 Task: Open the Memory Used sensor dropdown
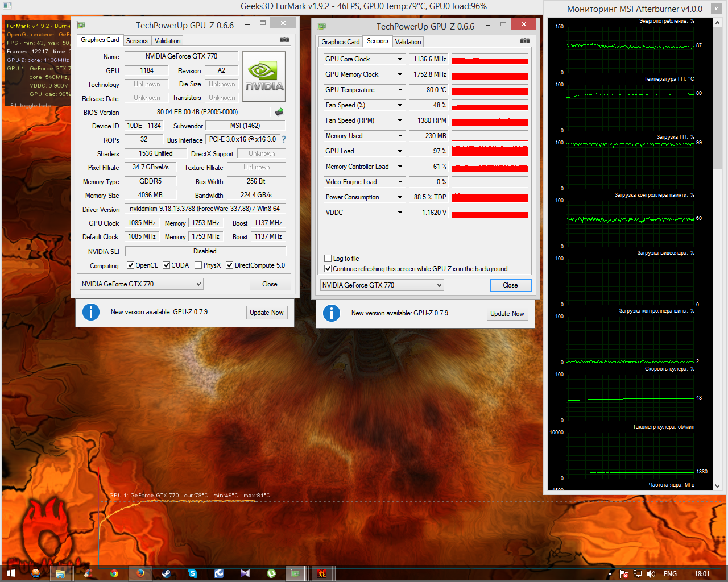click(400, 136)
